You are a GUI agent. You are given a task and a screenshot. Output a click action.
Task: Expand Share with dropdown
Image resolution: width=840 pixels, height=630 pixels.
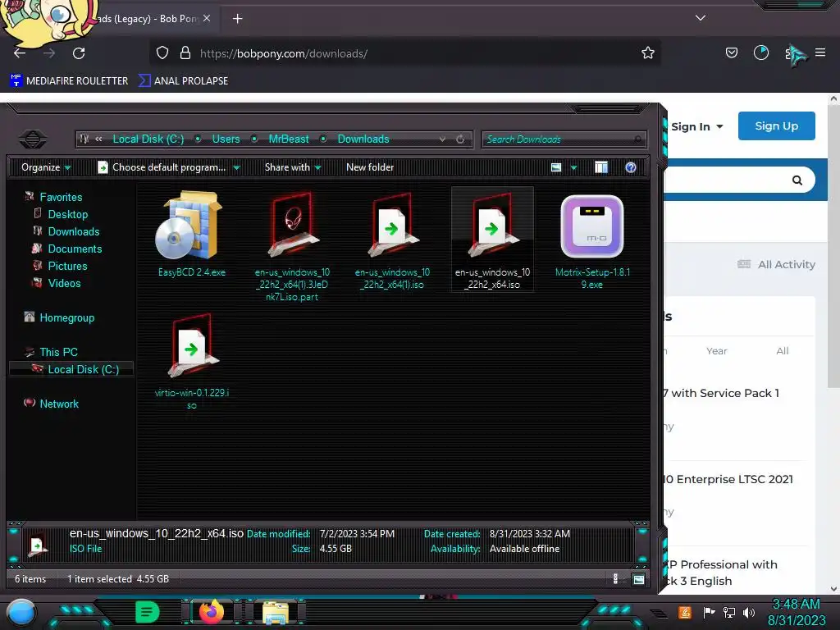(293, 167)
